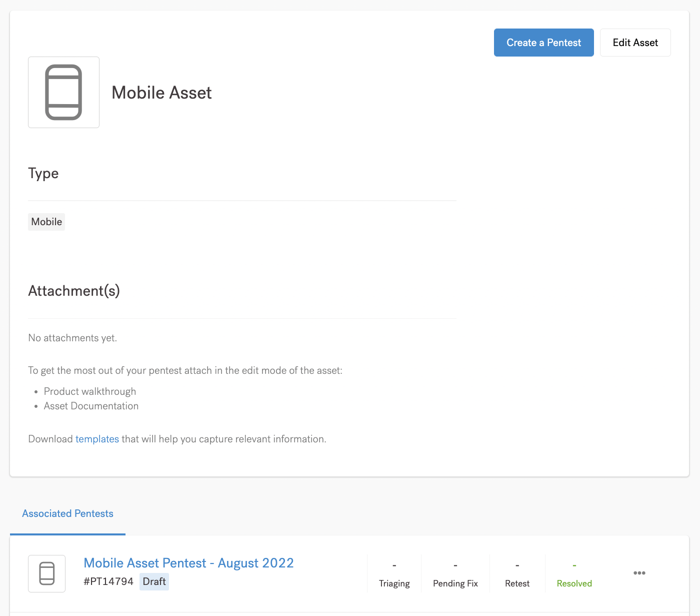Click the large mobile phone asset icon
Image resolution: width=700 pixels, height=616 pixels.
[63, 92]
